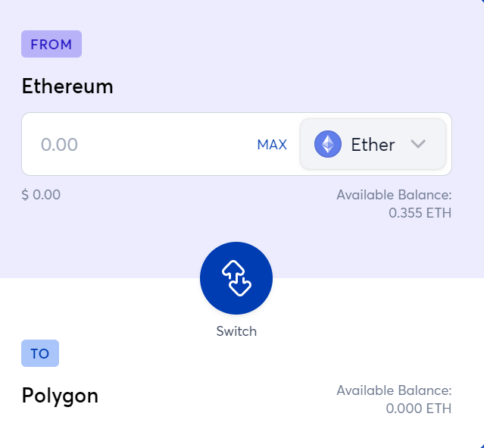The image size is (484, 448).
Task: Click the Ethereum network heading
Action: pos(67,86)
